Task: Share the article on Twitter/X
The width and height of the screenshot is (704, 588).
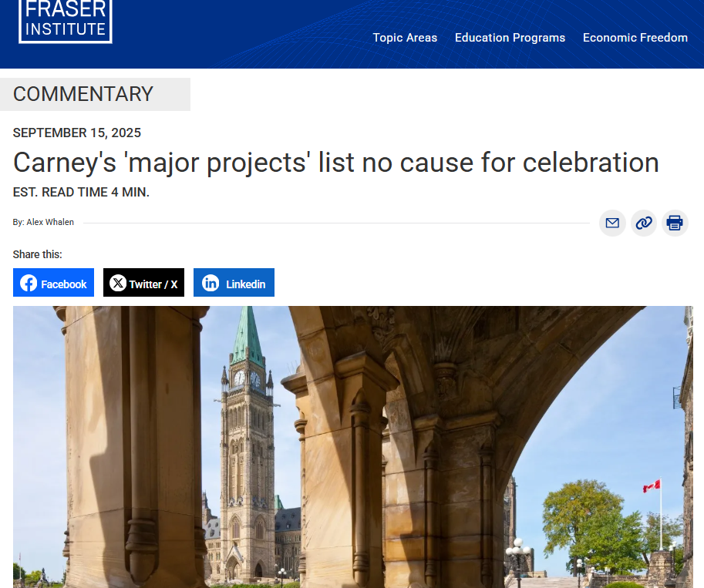Action: coord(143,282)
